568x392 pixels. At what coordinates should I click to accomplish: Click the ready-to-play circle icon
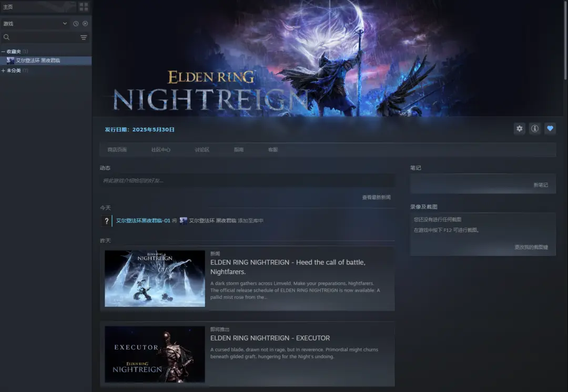point(85,24)
